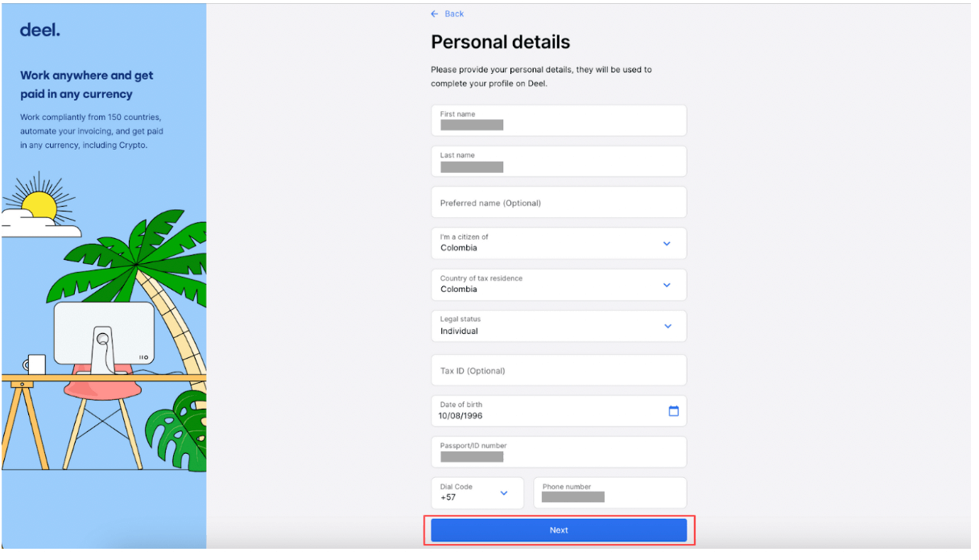Click the Passport/ID number field
Image resolution: width=979 pixels, height=560 pixels.
coord(559,452)
